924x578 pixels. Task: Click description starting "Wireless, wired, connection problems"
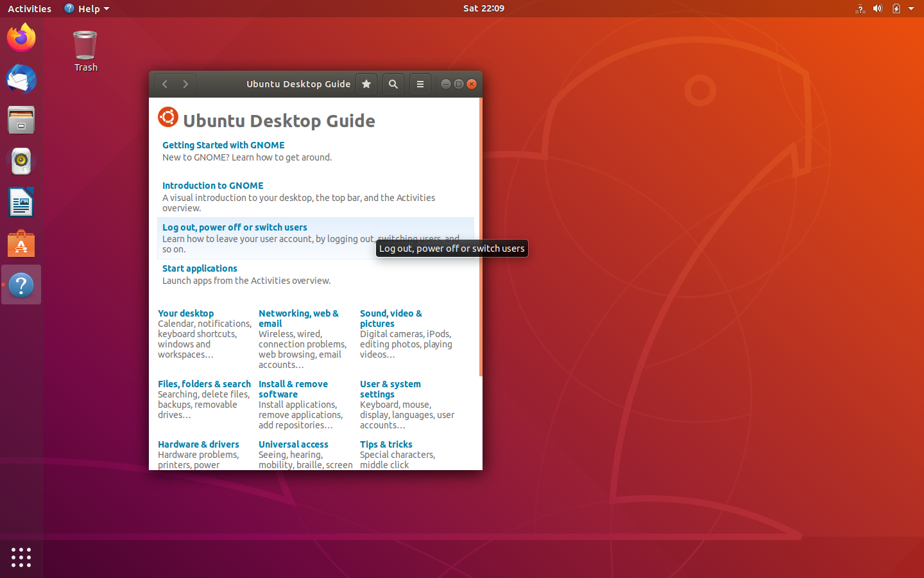point(302,349)
